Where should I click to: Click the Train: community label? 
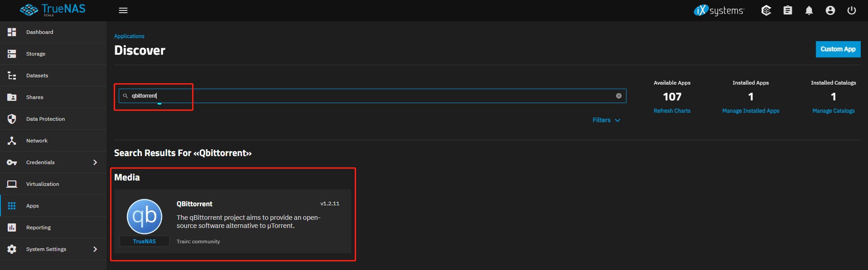point(198,242)
